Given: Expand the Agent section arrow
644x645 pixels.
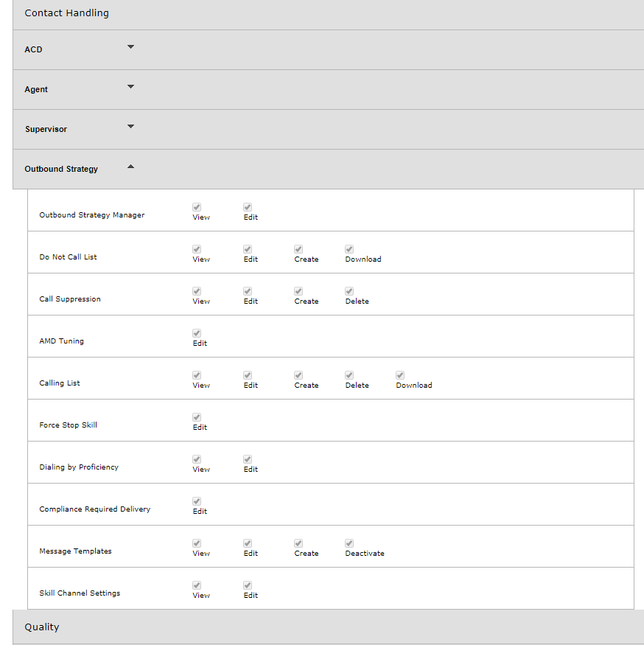Looking at the screenshot, I should click(130, 87).
